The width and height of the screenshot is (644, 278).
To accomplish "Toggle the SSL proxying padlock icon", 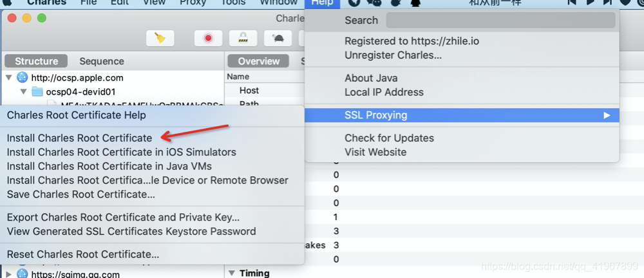I will coord(243,39).
